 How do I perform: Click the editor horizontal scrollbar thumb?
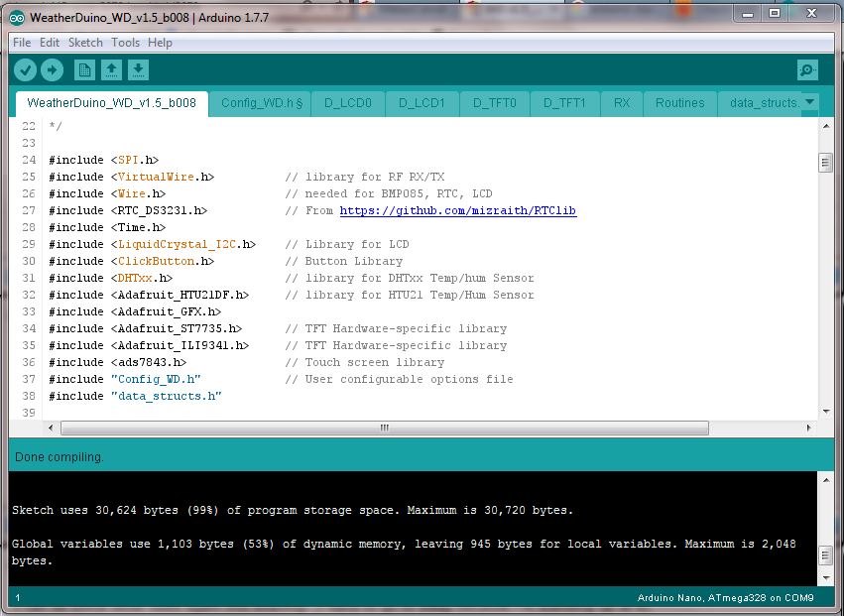[x=385, y=428]
